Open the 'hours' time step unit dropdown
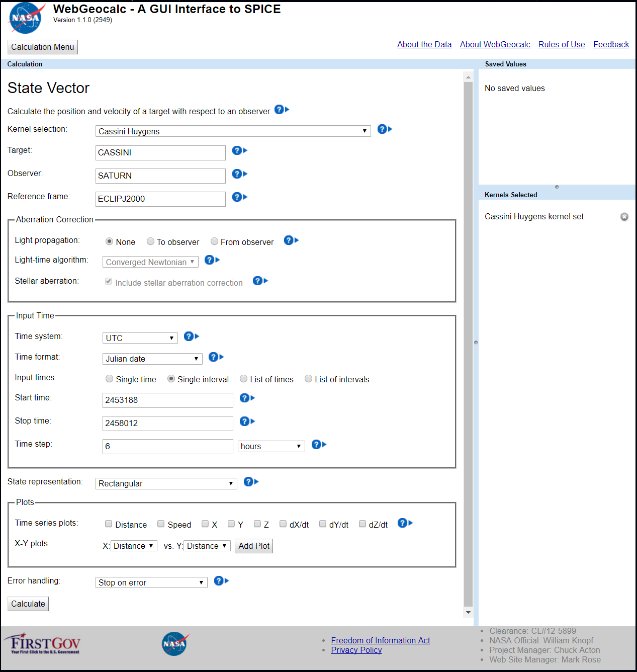Viewport: 637px width, 672px height. click(x=271, y=446)
